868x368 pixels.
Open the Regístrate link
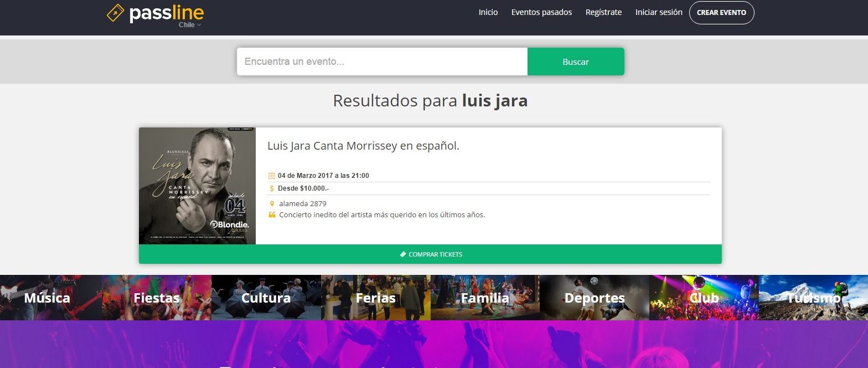click(603, 12)
